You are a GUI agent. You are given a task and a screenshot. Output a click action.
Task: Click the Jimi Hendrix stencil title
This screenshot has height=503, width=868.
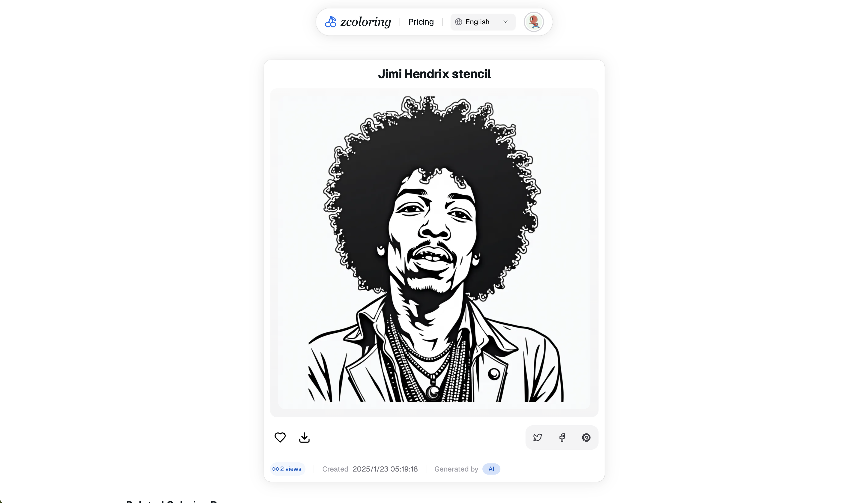click(434, 74)
